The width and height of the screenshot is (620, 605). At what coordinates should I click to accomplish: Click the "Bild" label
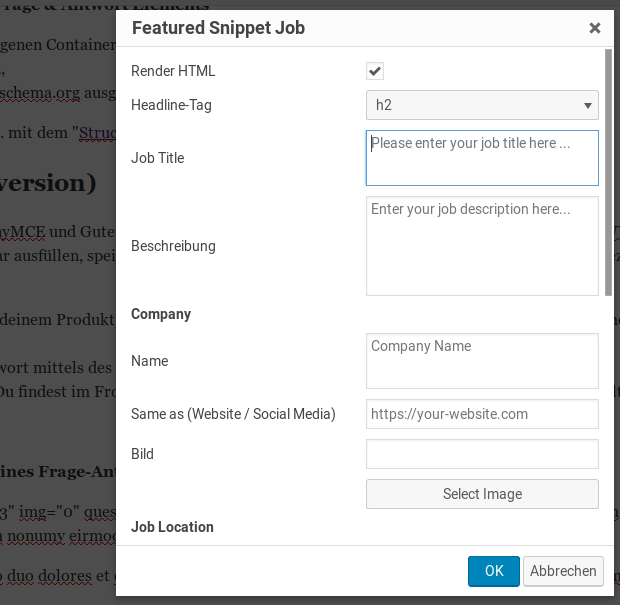coord(143,454)
